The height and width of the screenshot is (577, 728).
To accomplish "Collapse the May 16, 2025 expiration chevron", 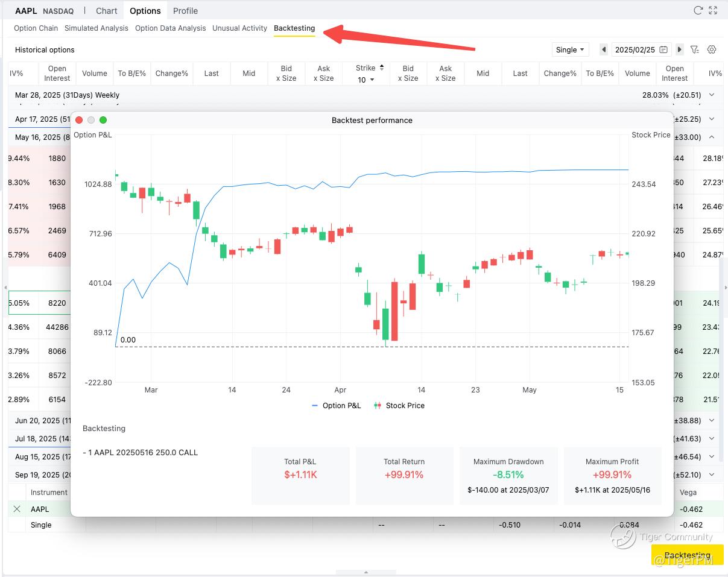I will click(x=712, y=137).
